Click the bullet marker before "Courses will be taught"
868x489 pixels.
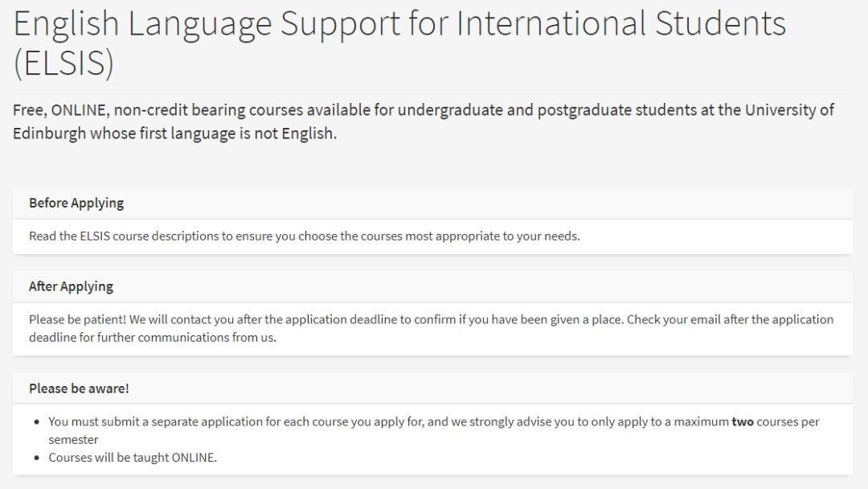pyautogui.click(x=38, y=458)
